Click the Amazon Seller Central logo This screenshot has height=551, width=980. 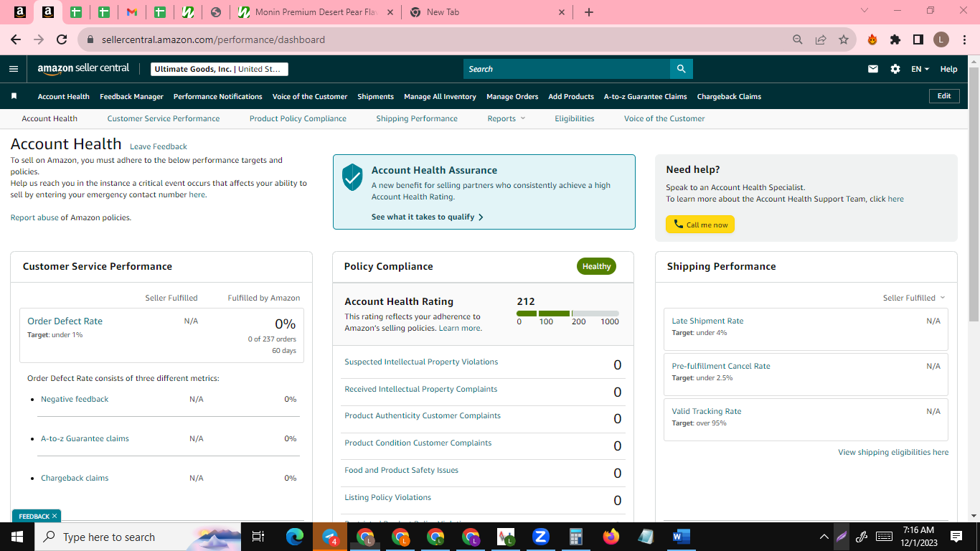83,69
